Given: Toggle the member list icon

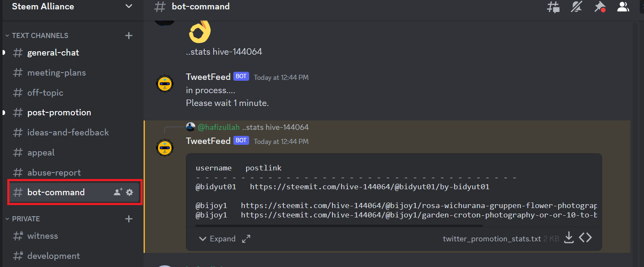Looking at the screenshot, I should tap(623, 7).
